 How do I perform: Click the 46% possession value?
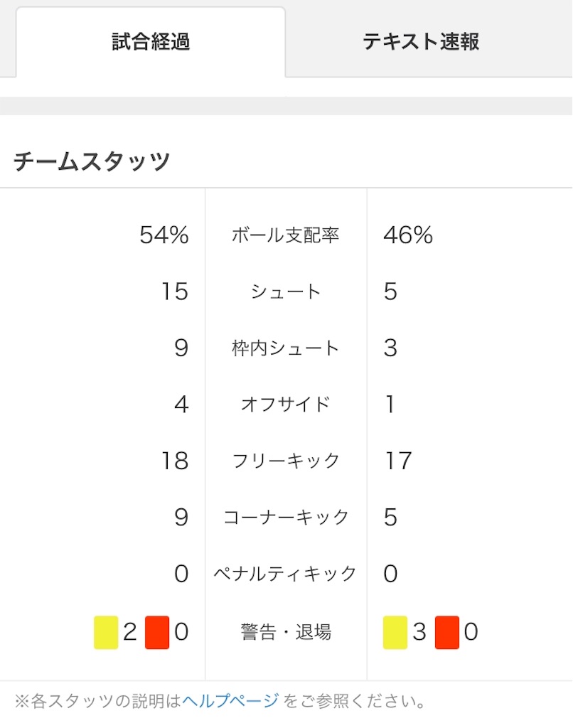pyautogui.click(x=408, y=235)
